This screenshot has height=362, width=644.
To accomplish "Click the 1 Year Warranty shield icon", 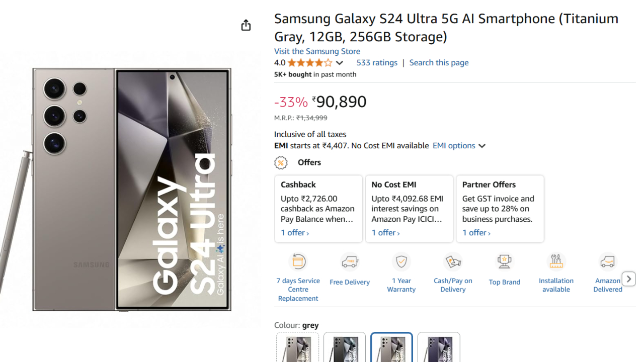I will coord(401,262).
